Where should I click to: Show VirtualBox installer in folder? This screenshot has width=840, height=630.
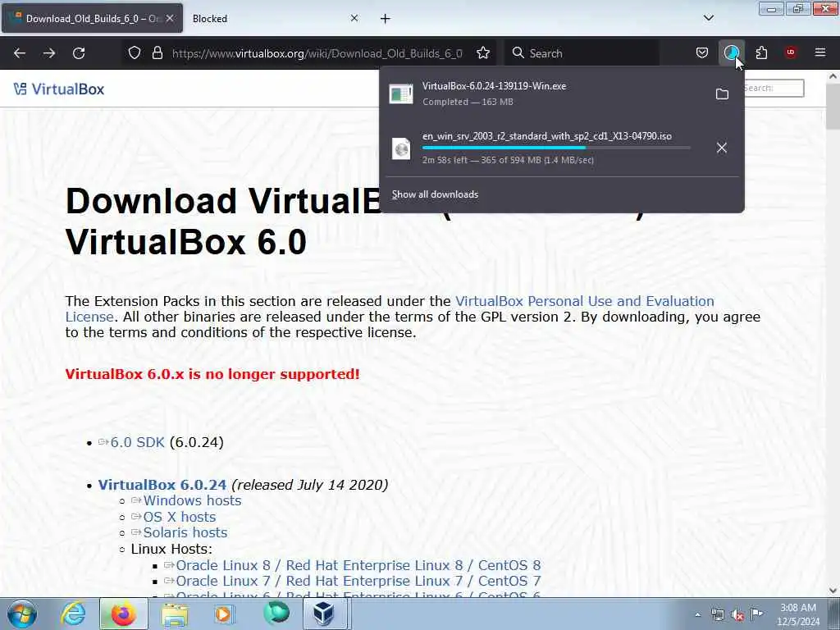coord(722,94)
